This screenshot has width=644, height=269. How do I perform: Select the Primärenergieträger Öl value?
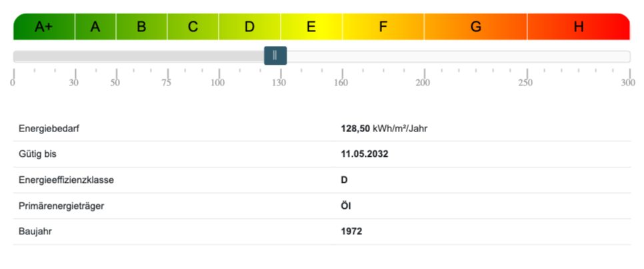346,206
